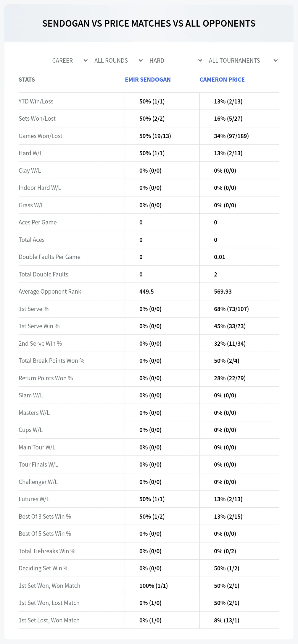This screenshot has height=644, width=298.
Task: Open the CAREER period dropdown
Action: [70, 61]
